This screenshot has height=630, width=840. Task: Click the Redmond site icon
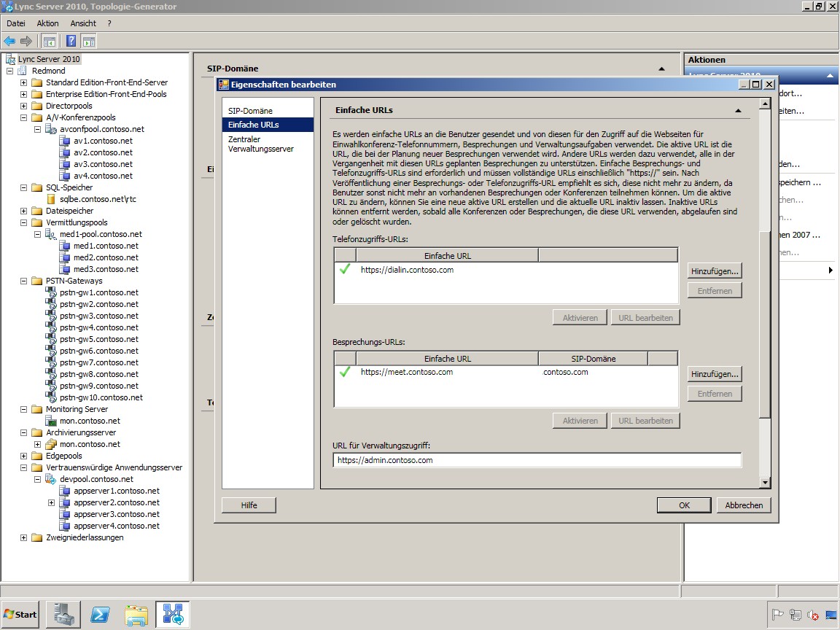[x=23, y=71]
